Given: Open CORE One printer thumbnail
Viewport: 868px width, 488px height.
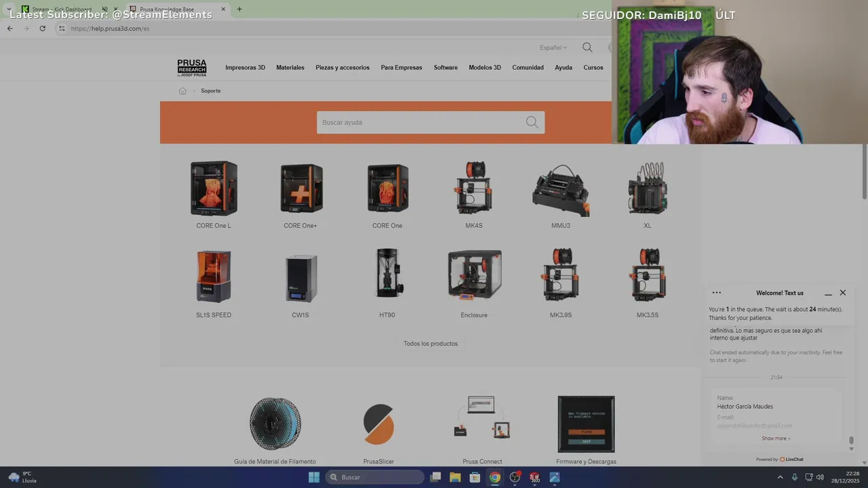Looking at the screenshot, I should point(387,188).
